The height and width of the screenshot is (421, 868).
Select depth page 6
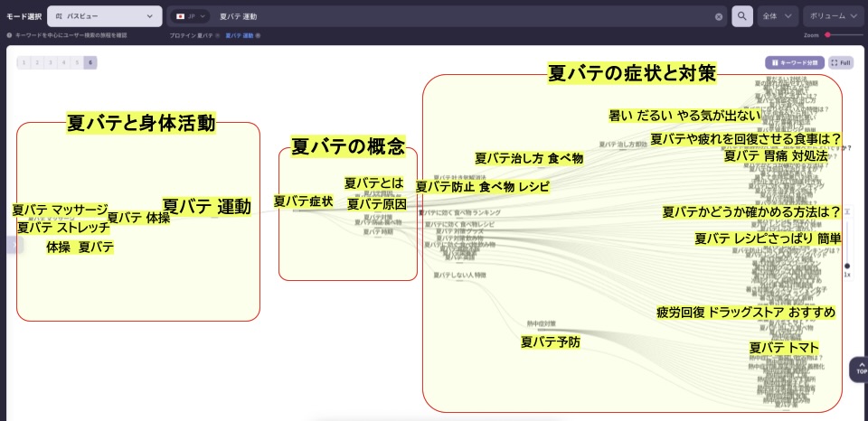click(90, 62)
